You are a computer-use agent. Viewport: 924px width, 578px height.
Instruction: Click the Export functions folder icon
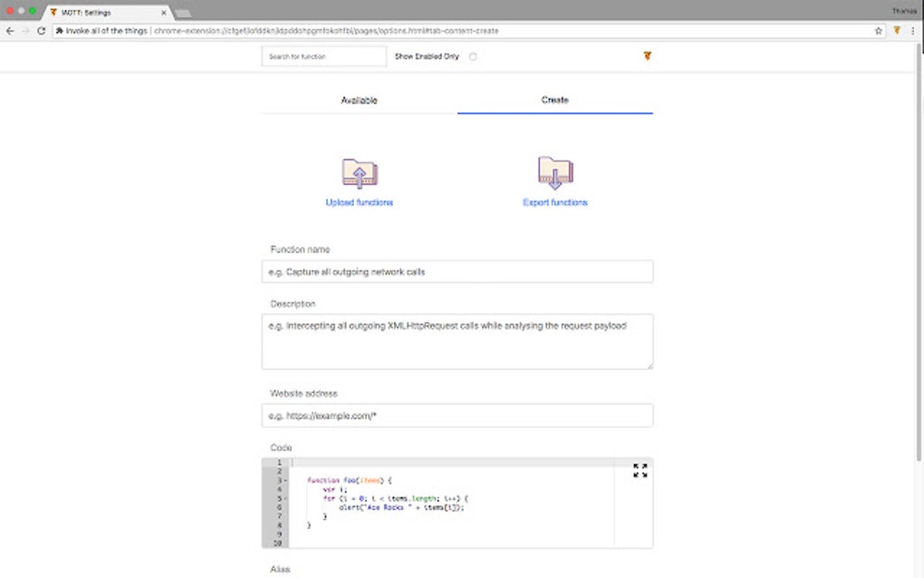(x=555, y=171)
